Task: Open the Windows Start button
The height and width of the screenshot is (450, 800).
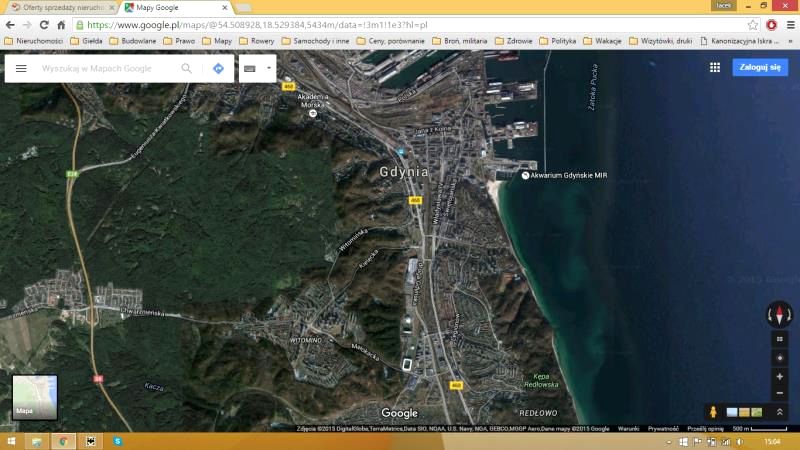Action: [x=11, y=441]
